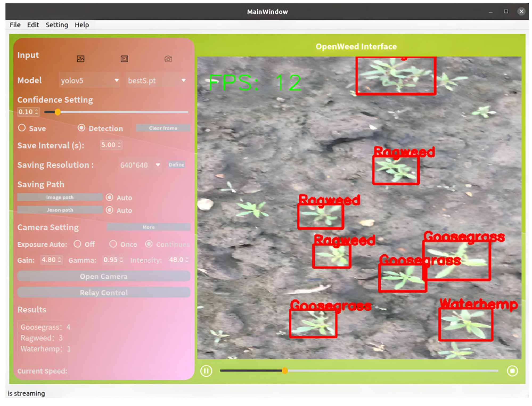Screen dimensions: 532x406
Task: Click the confidence setting slider handle
Action: pos(58,112)
